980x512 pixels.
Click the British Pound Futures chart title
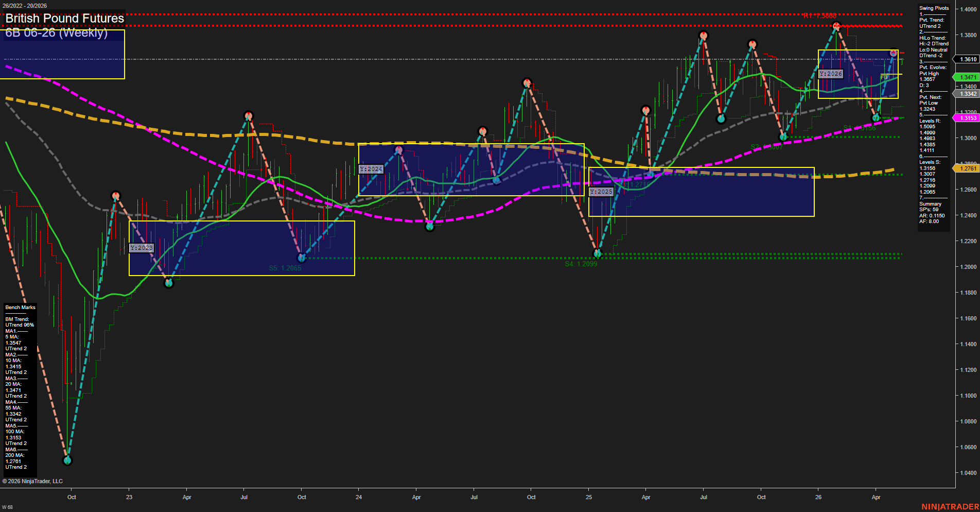click(x=65, y=19)
